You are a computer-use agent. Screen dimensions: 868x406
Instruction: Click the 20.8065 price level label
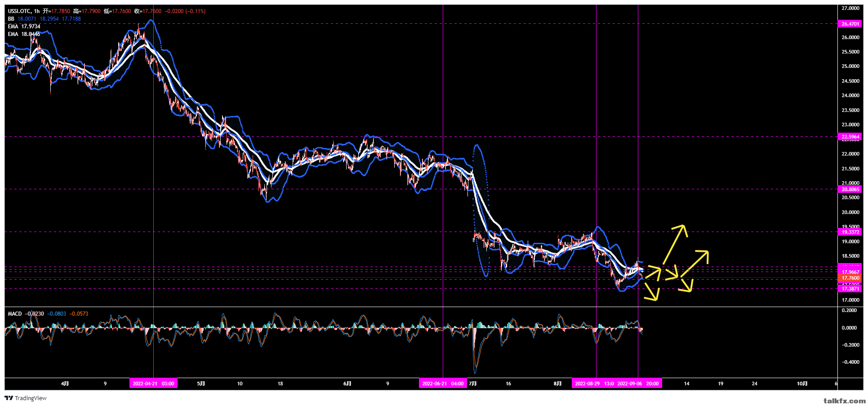(x=850, y=189)
